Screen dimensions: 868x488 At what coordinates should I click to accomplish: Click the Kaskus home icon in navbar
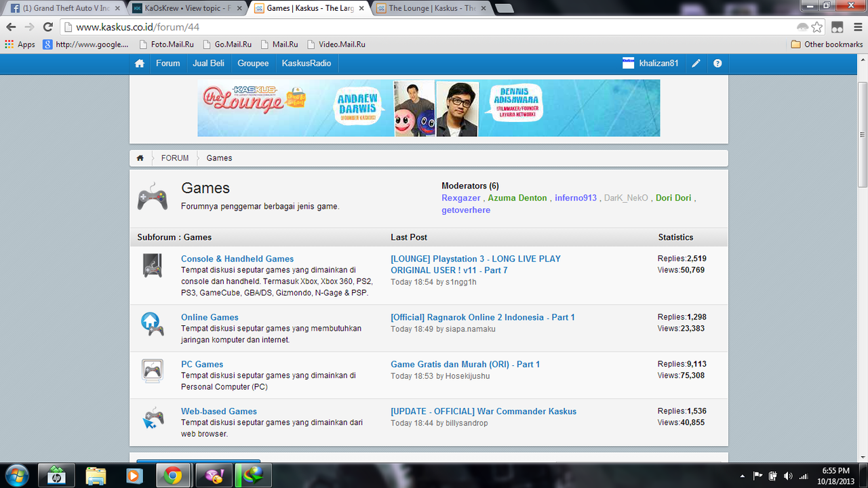140,63
